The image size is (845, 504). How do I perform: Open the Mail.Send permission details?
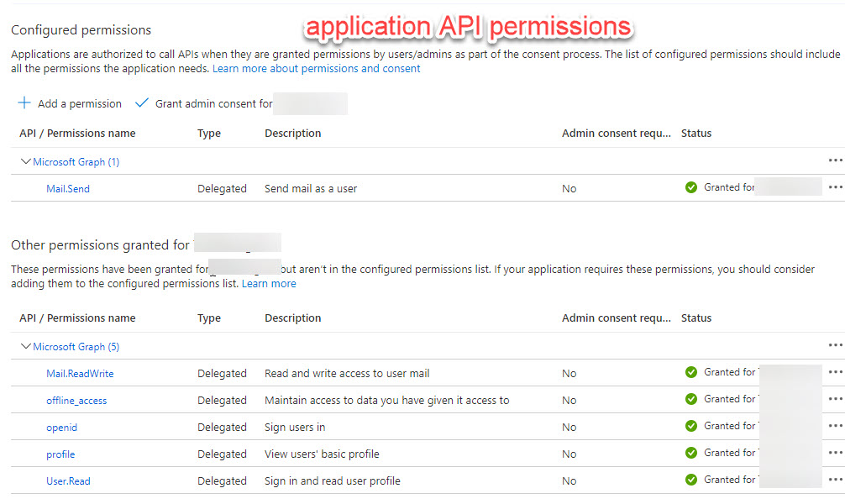67,188
